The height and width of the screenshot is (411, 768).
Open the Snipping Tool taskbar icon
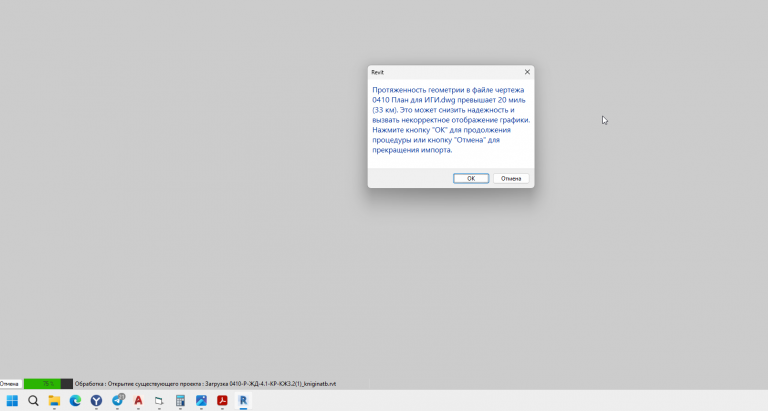(x=159, y=401)
